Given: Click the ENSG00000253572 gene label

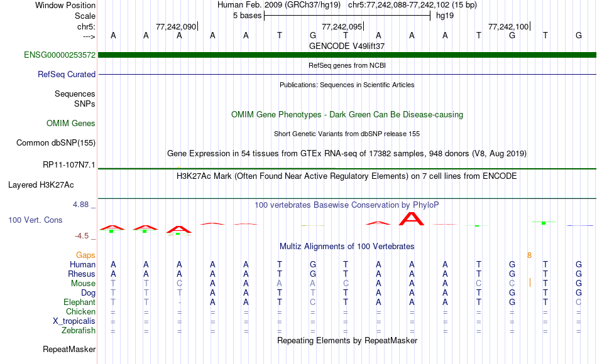Looking at the screenshot, I should tap(60, 55).
